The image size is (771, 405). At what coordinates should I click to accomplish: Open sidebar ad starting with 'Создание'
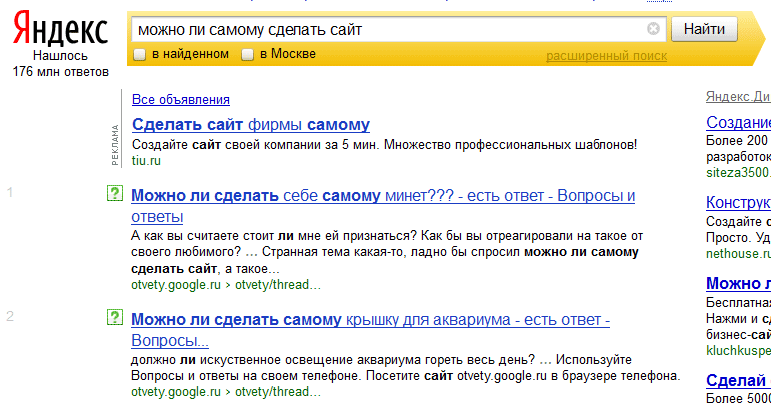click(738, 122)
